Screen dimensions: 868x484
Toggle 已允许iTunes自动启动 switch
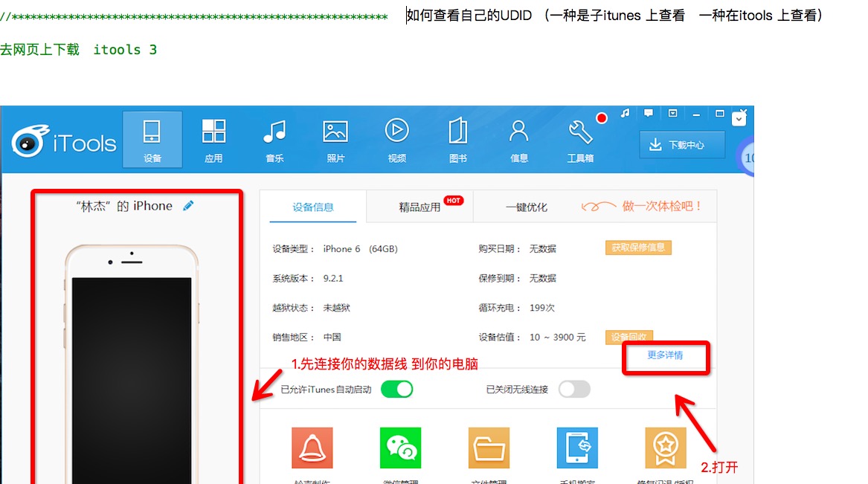pos(397,390)
